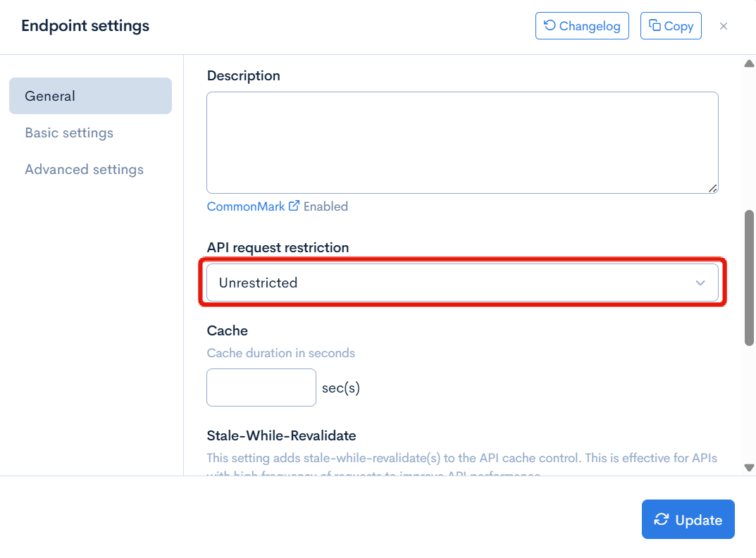Go to Advanced settings section
The width and height of the screenshot is (756, 558).
click(84, 169)
